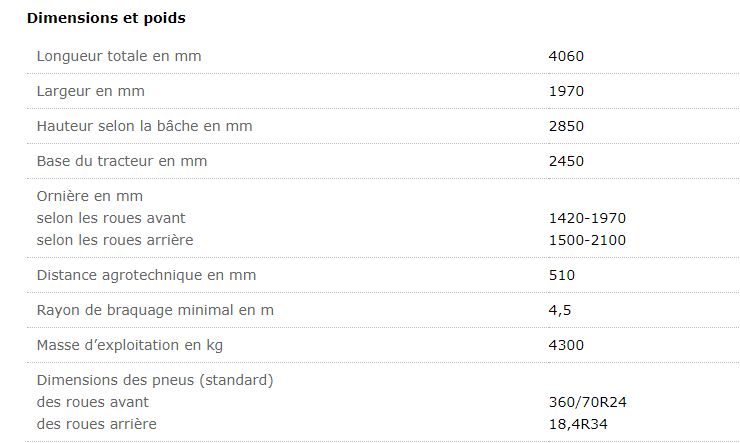Select "Rayon de braquage minimal en m" label

(x=155, y=310)
